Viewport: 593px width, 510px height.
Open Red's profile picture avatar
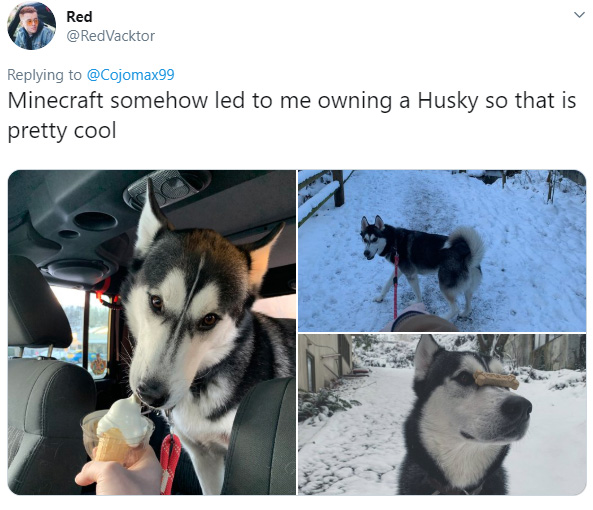(x=31, y=25)
